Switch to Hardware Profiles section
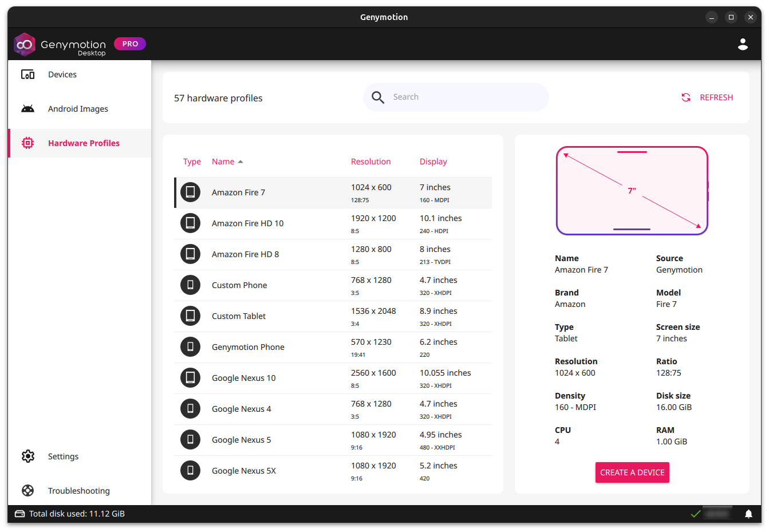This screenshot has height=532, width=769. click(x=84, y=143)
